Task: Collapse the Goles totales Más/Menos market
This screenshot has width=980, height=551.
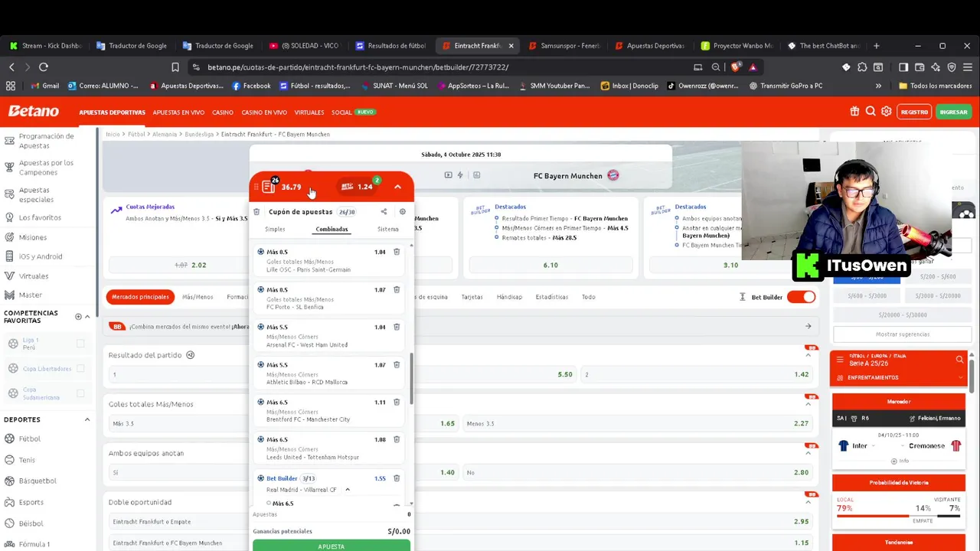Action: (808, 405)
